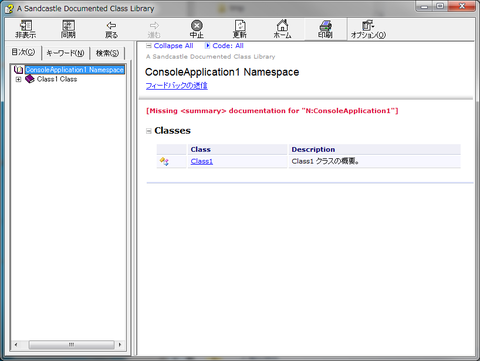Open the Class1 link in table
Screen dimensions: 480x361
(202, 161)
